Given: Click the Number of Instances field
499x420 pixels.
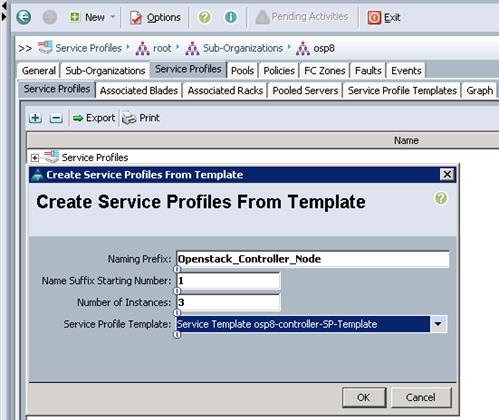Looking at the screenshot, I should [x=228, y=302].
